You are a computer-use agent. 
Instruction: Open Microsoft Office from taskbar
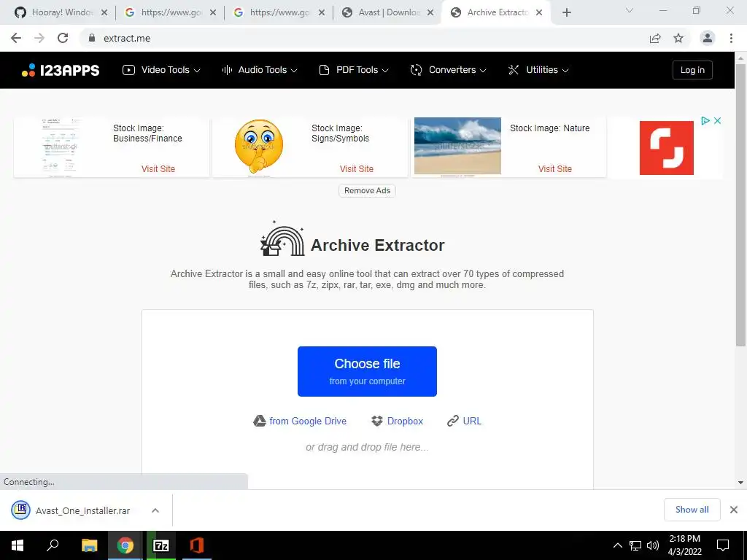point(197,545)
